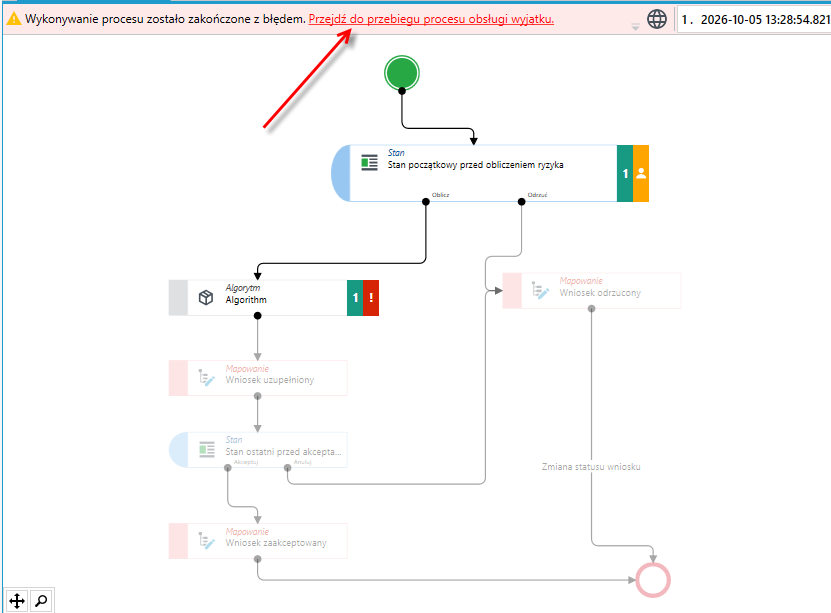Click the mapping icon of Wniosek odrzucony

540,290
